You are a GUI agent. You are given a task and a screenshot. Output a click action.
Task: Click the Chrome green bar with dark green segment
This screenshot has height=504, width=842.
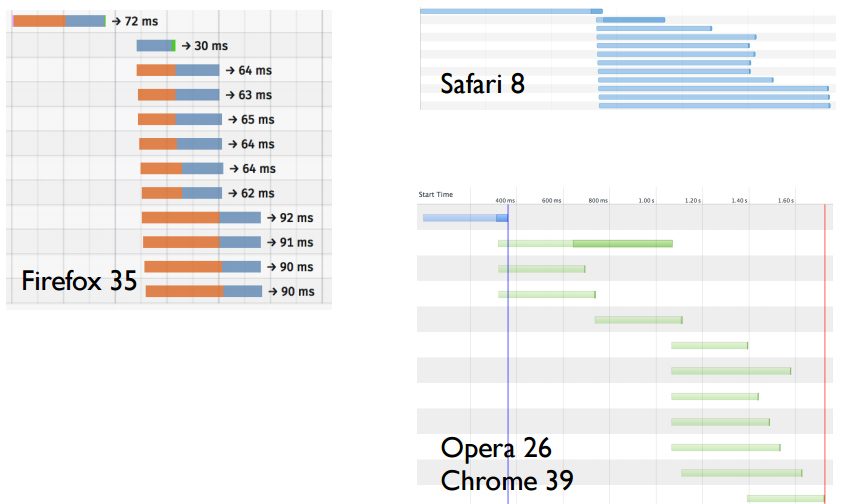coord(585,244)
